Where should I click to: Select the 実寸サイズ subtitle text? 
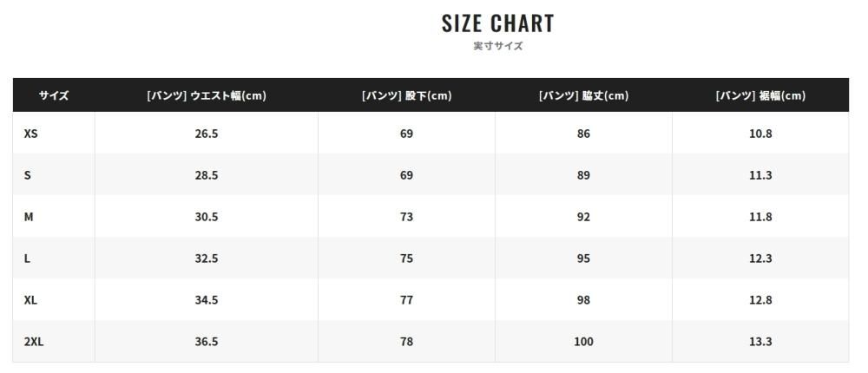[x=497, y=46]
